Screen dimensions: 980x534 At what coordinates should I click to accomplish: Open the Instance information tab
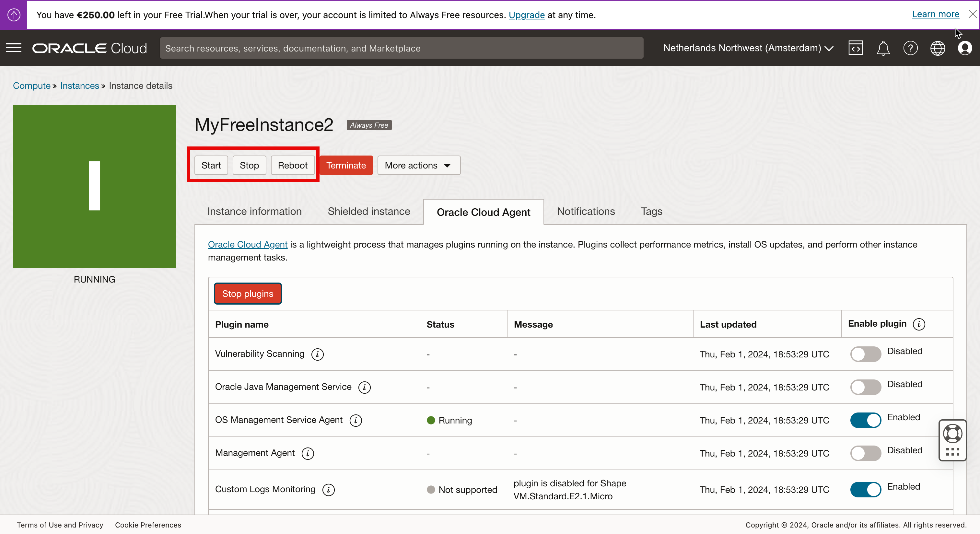pos(254,212)
